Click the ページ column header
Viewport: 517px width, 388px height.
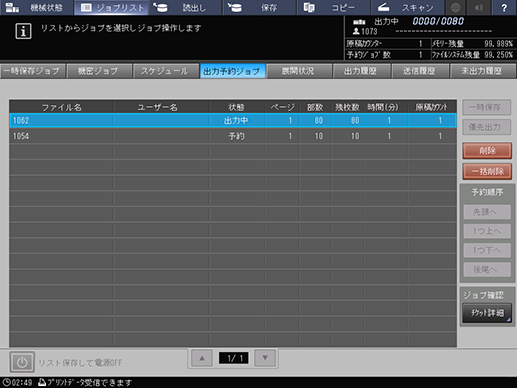tap(282, 107)
